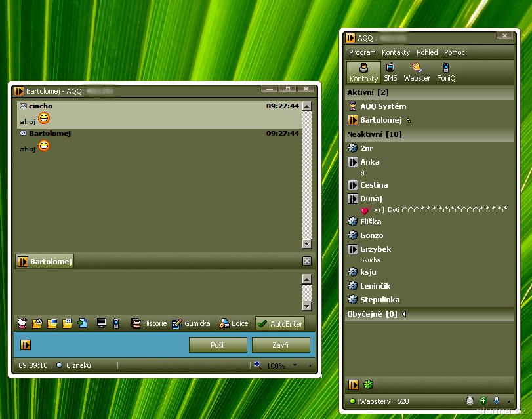Open the Wapster panel in contact list
This screenshot has width=532, height=419.
[x=417, y=72]
